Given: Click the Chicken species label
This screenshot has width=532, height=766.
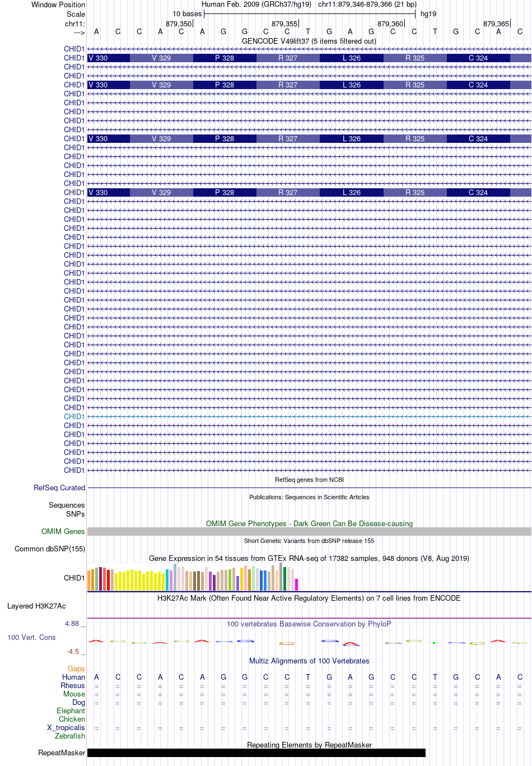Looking at the screenshot, I should (x=72, y=719).
